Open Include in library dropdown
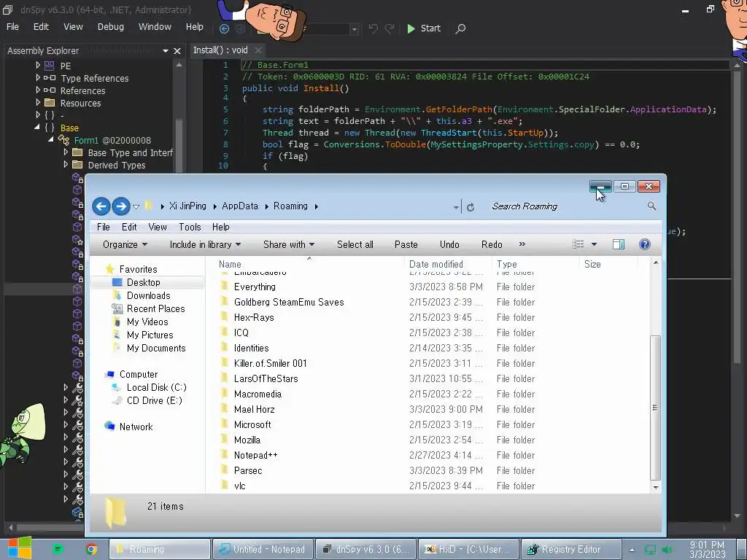This screenshot has height=560, width=747. tap(205, 244)
